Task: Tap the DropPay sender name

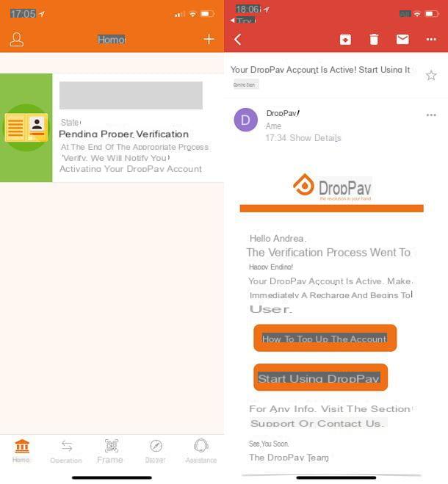Action: point(283,113)
